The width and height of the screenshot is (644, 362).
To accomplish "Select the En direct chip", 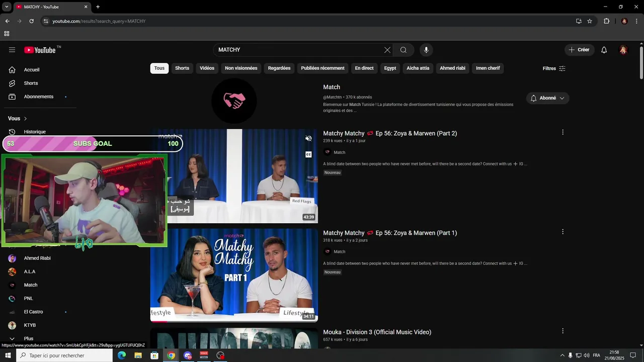I will click(364, 68).
